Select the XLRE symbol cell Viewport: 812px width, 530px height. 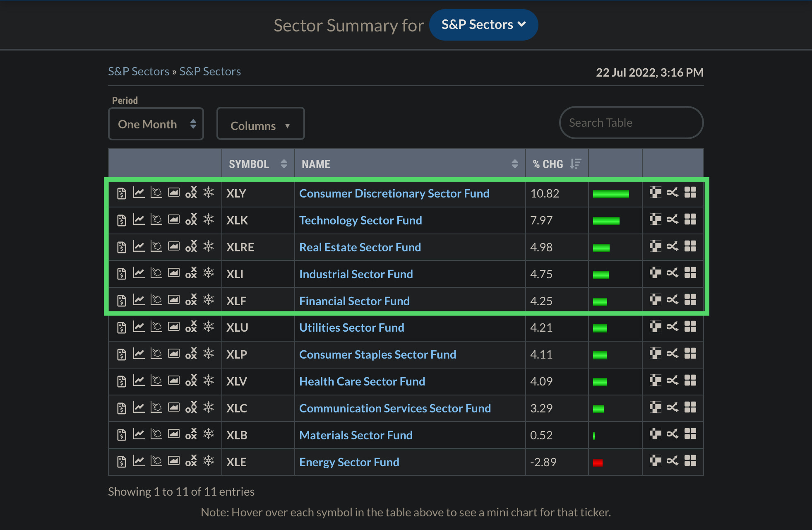tap(258, 247)
